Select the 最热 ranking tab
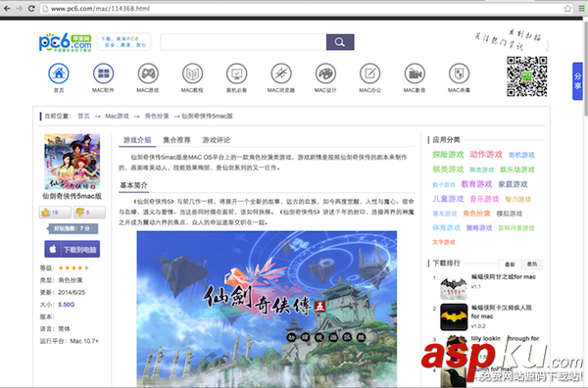The width and height of the screenshot is (588, 388). tap(532, 265)
